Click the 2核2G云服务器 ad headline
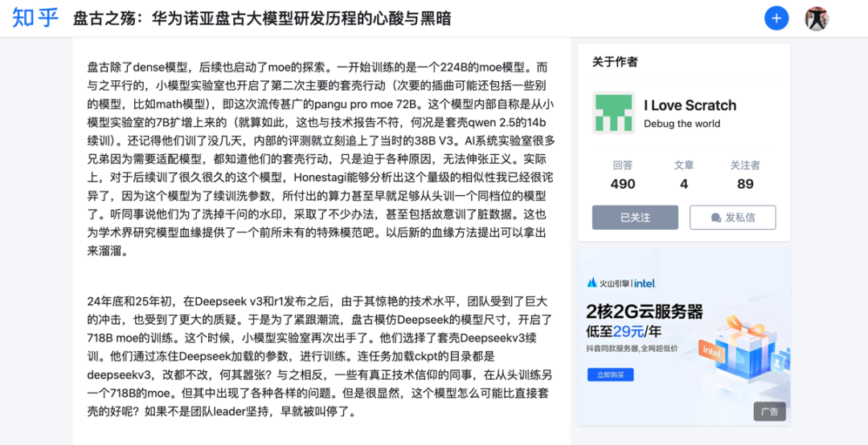This screenshot has width=868, height=445. click(x=645, y=311)
